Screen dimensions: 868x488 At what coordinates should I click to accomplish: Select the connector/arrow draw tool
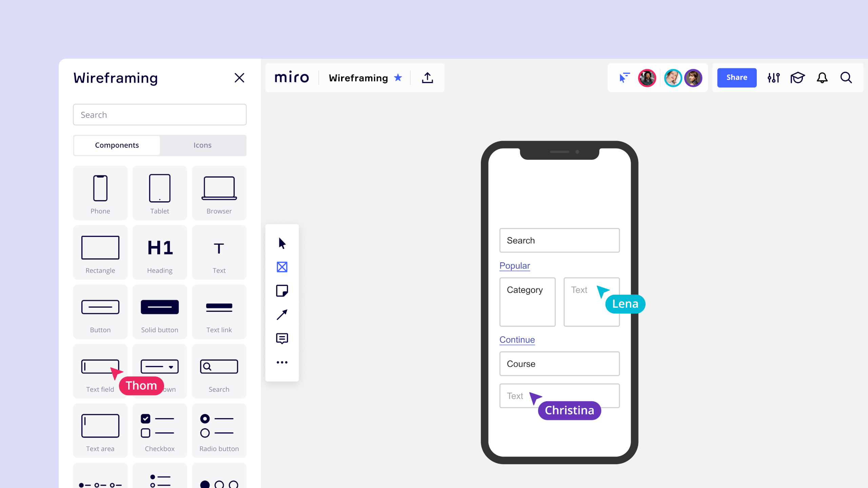(x=282, y=314)
